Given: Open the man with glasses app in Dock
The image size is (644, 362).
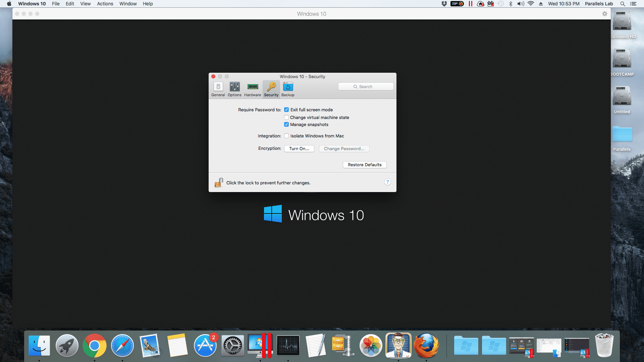Looking at the screenshot, I should tap(398, 345).
